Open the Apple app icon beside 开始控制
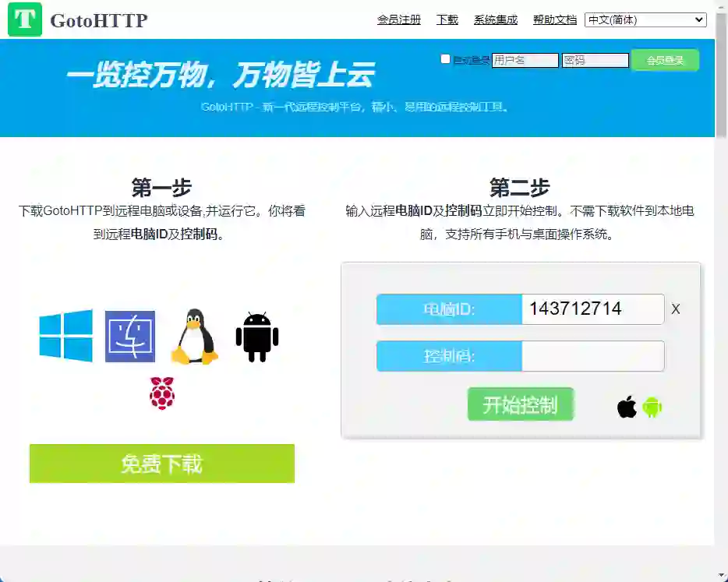Screen dimensions: 728x582 [627, 407]
